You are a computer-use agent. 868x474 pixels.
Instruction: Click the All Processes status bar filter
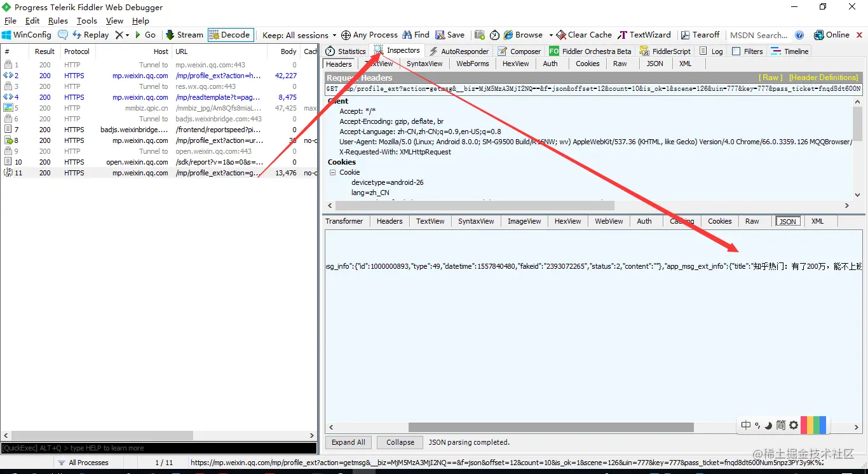(83, 463)
